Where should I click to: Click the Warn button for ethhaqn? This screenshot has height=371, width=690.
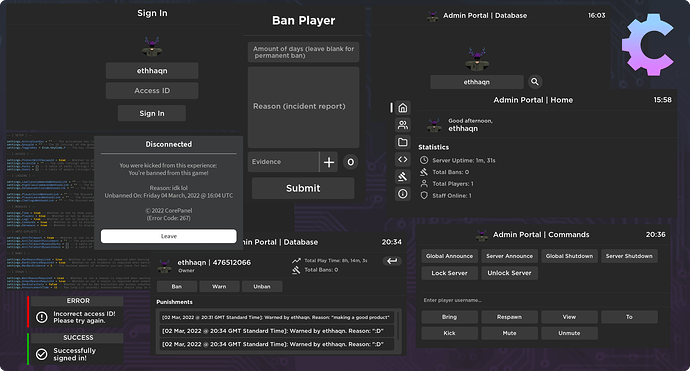click(219, 286)
